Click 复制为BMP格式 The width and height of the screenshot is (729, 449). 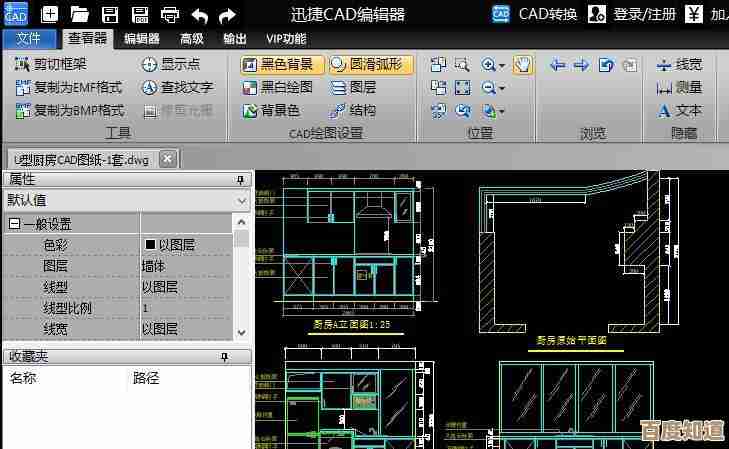point(70,111)
